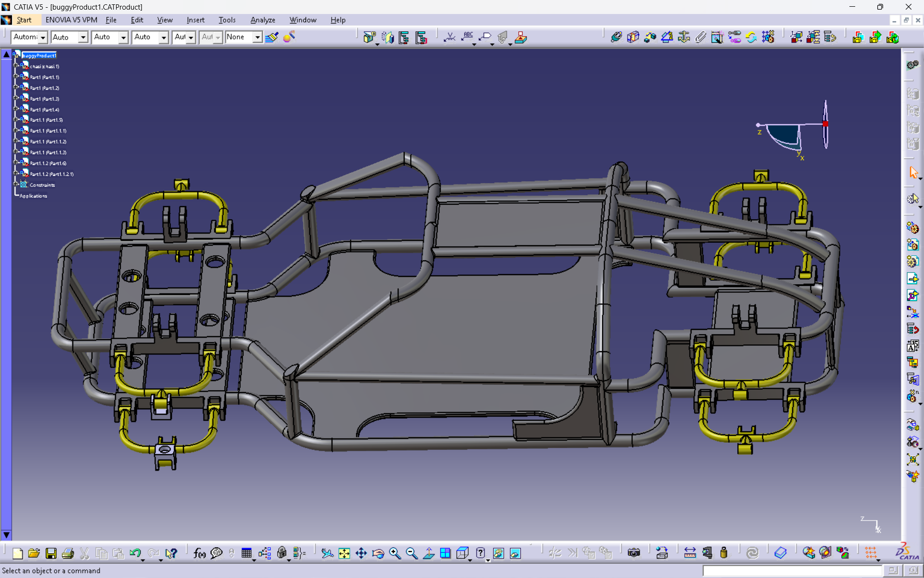Select Part1.2 (Part1.2.1) in the tree

[52, 174]
